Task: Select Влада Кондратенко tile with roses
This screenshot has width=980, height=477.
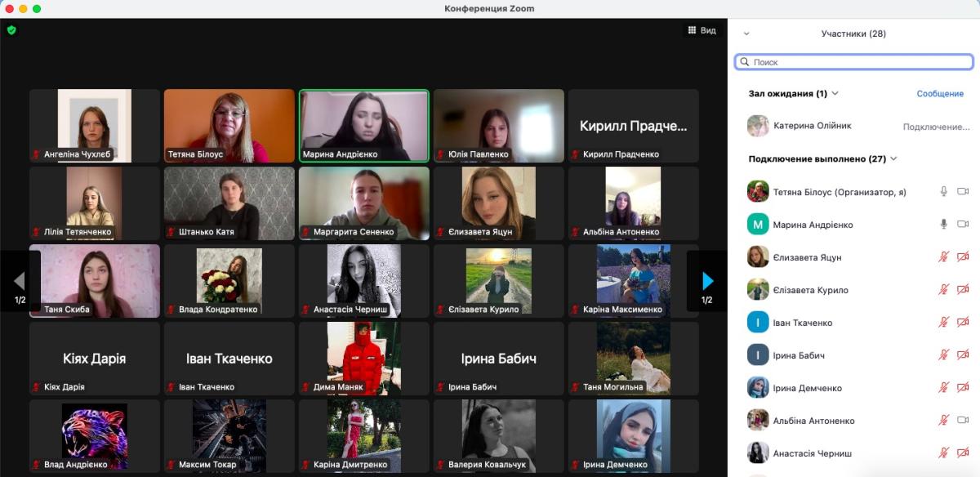Action: tap(229, 280)
